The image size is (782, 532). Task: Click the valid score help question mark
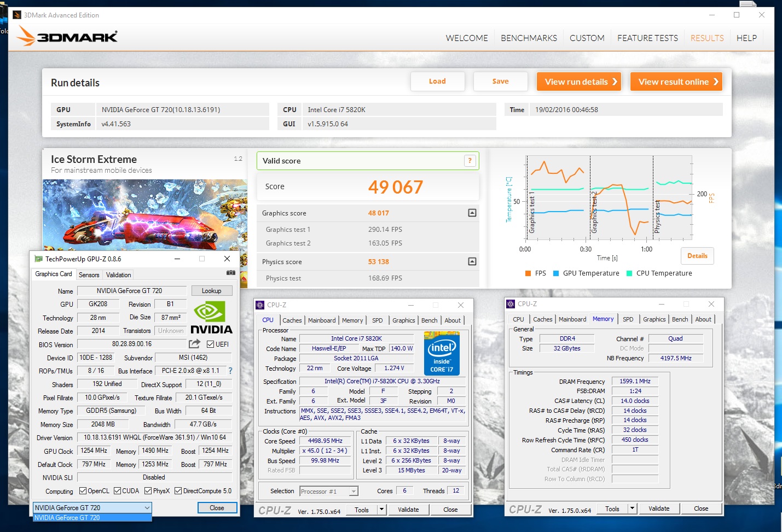[x=470, y=160]
